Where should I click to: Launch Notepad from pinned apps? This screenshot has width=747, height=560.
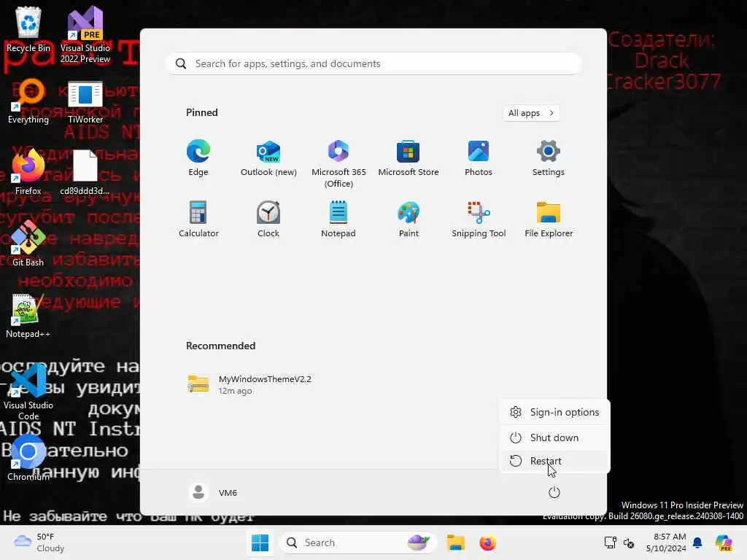pos(338,219)
